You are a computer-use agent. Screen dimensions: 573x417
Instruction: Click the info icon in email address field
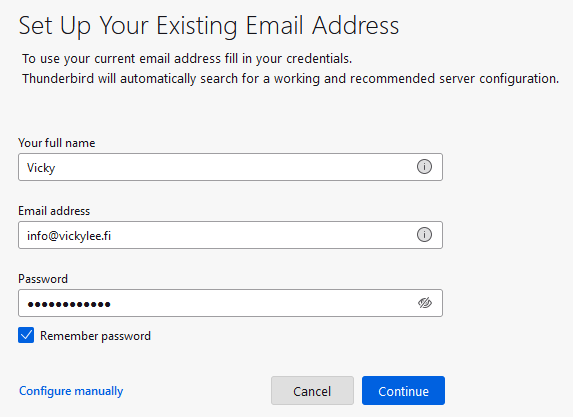point(424,235)
